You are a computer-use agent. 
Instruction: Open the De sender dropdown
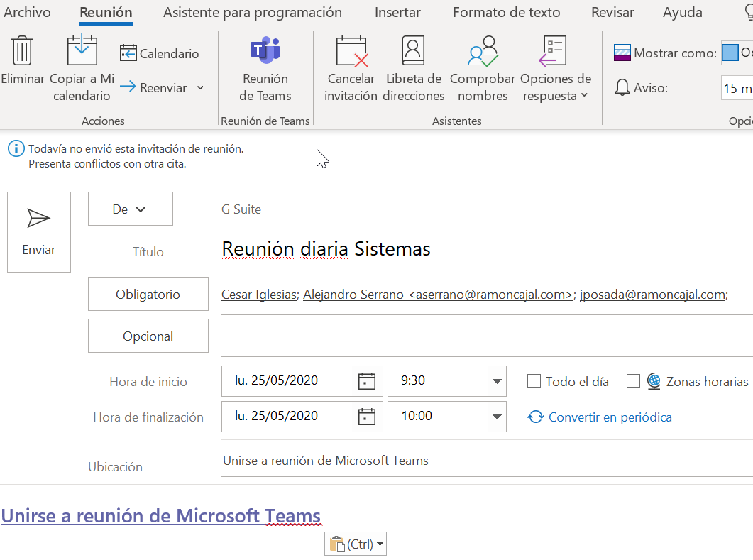coord(130,209)
